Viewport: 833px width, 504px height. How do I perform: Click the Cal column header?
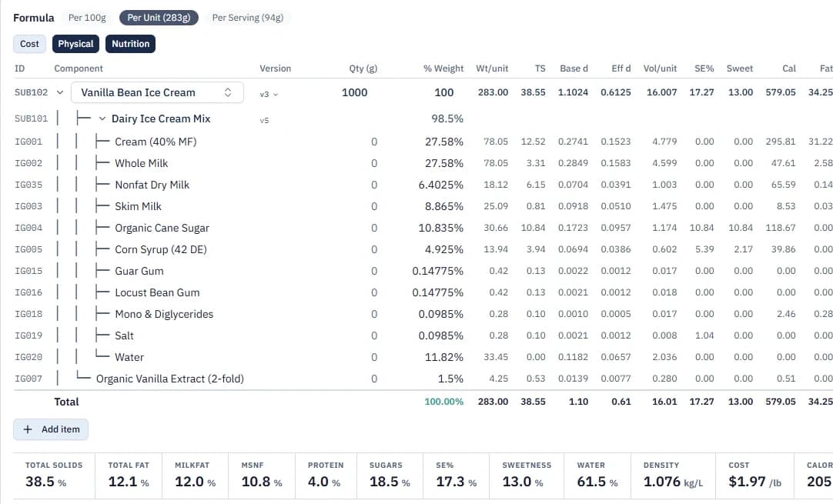pos(789,68)
